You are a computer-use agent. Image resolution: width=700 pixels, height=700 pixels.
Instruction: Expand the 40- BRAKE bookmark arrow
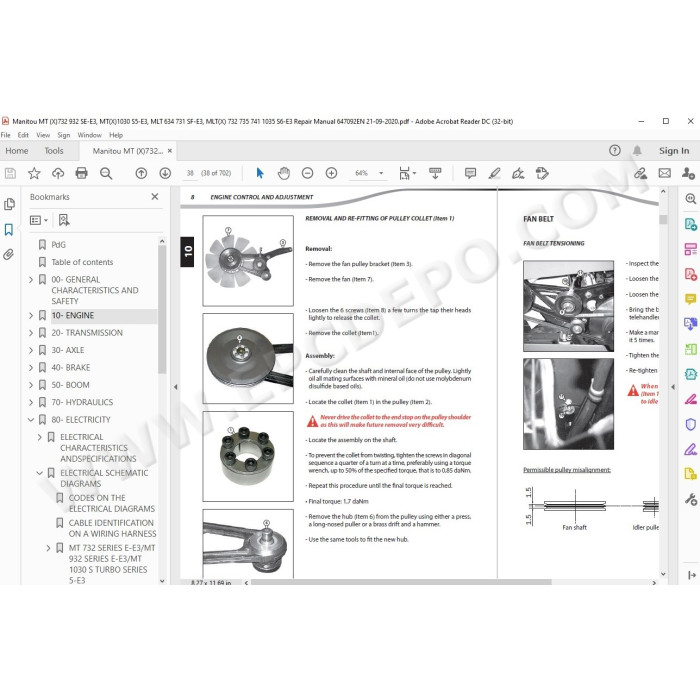(x=31, y=367)
